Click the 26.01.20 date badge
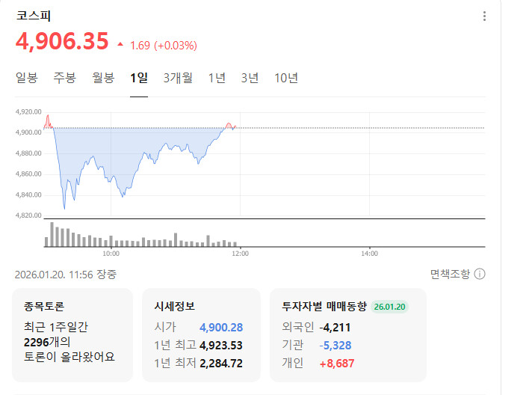The height and width of the screenshot is (395, 532). pyautogui.click(x=390, y=307)
